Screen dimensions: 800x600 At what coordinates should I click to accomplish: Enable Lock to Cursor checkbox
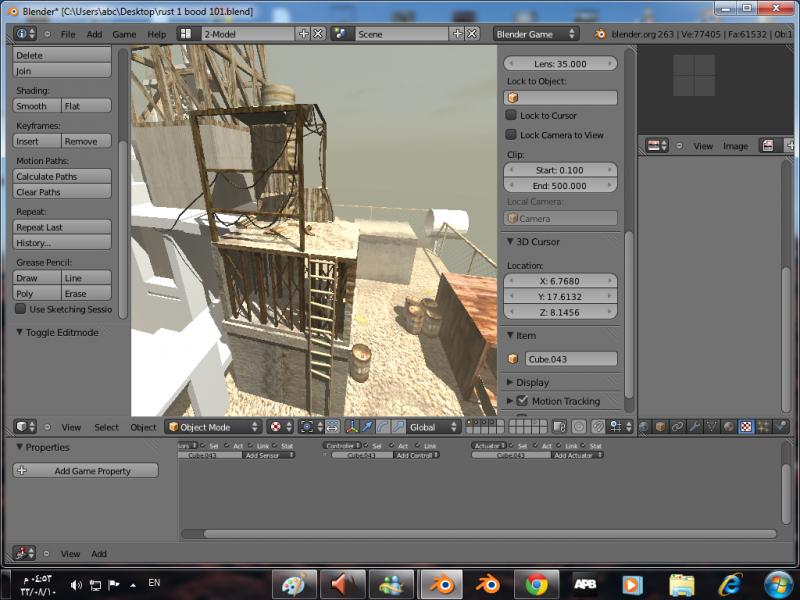[x=511, y=116]
